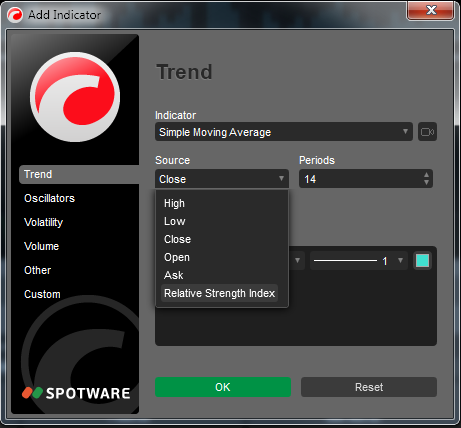Confirm with the green OK button
This screenshot has width=461, height=428.
pyautogui.click(x=223, y=387)
